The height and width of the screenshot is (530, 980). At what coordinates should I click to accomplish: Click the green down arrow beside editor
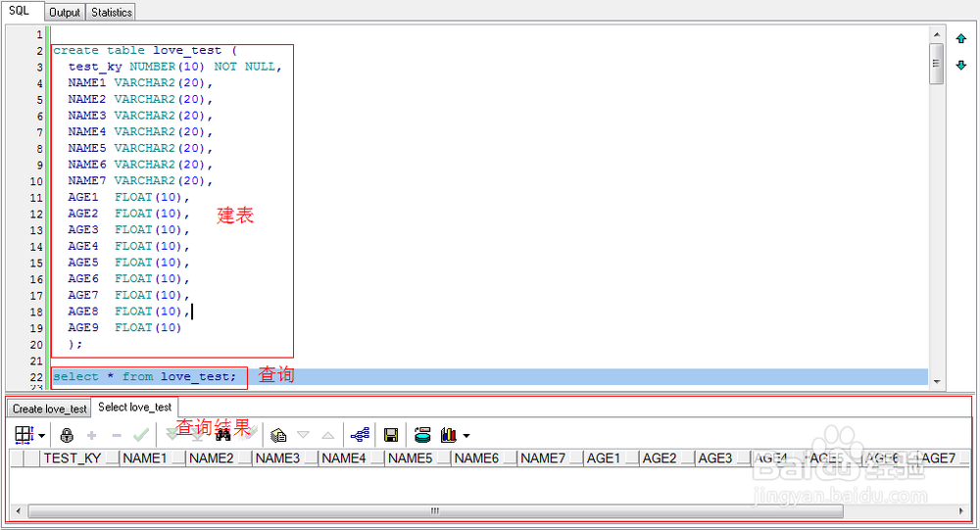click(961, 65)
